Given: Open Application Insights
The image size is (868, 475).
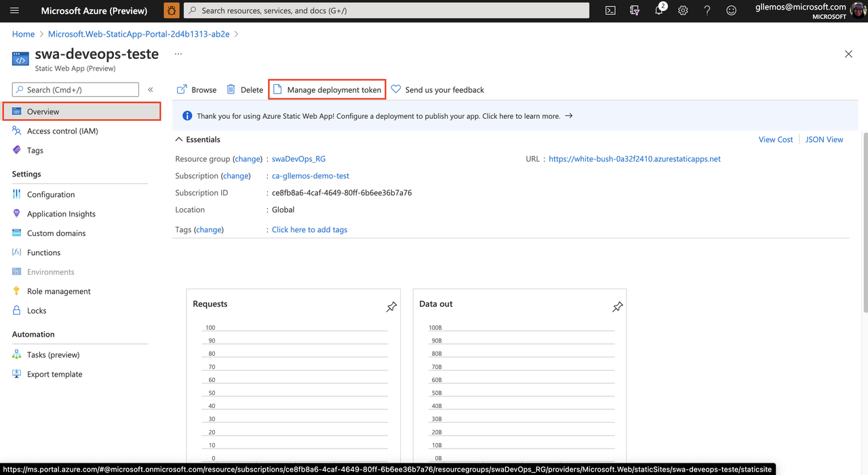Looking at the screenshot, I should pyautogui.click(x=61, y=214).
